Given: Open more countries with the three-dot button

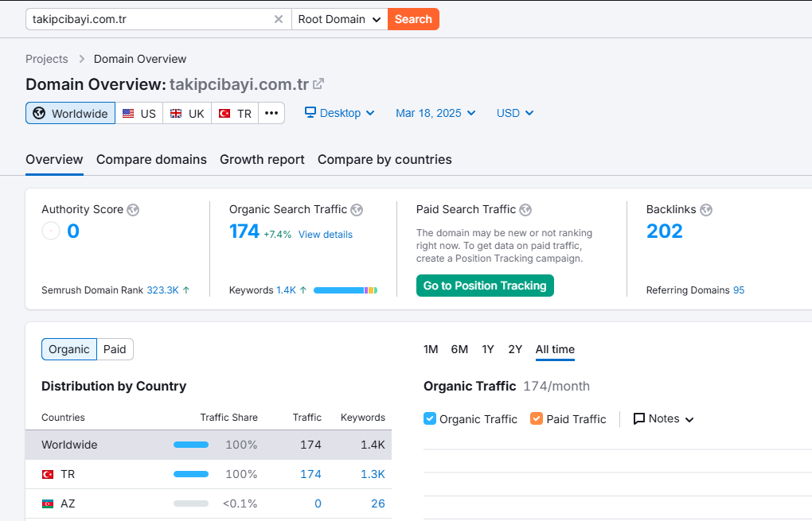Looking at the screenshot, I should coord(271,113).
